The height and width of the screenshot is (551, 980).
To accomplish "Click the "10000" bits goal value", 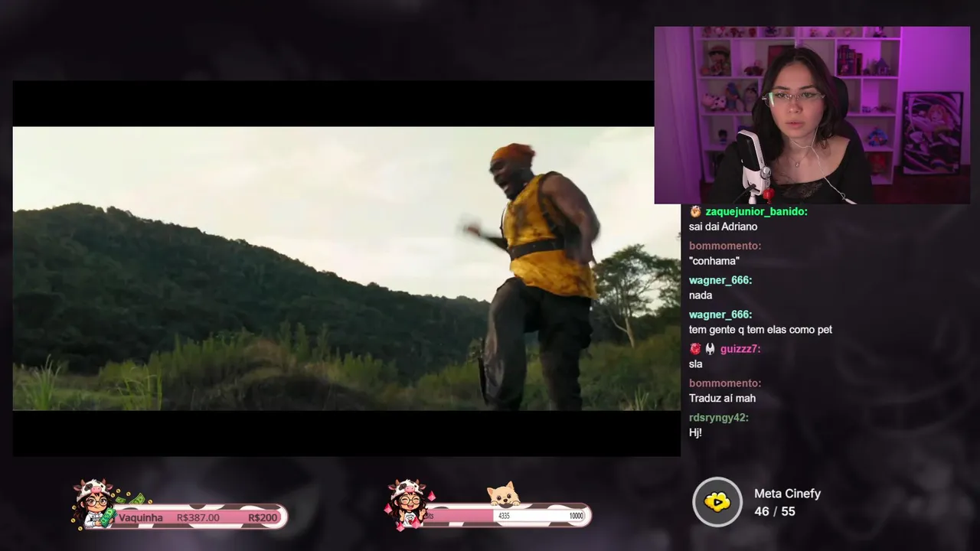I will (x=576, y=517).
